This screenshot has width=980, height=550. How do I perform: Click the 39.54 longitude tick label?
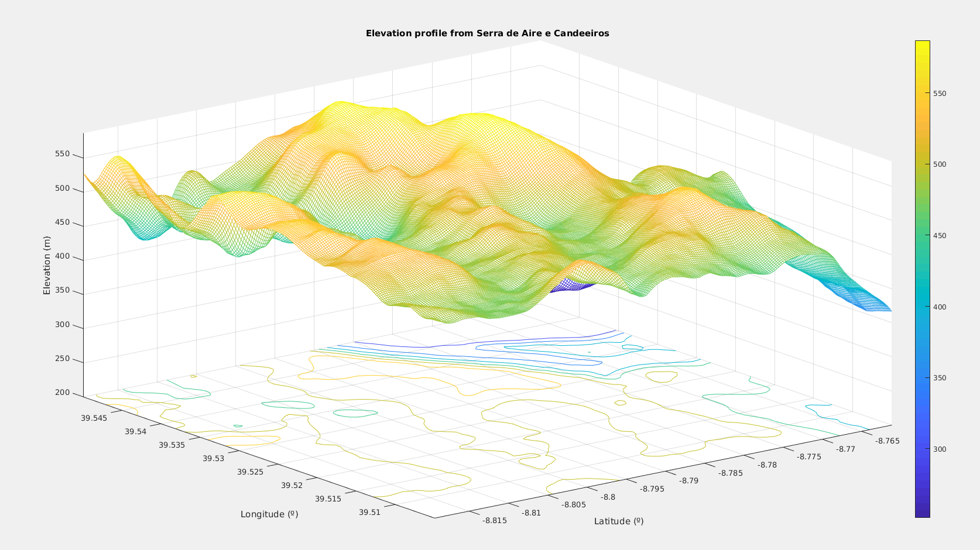pyautogui.click(x=135, y=432)
